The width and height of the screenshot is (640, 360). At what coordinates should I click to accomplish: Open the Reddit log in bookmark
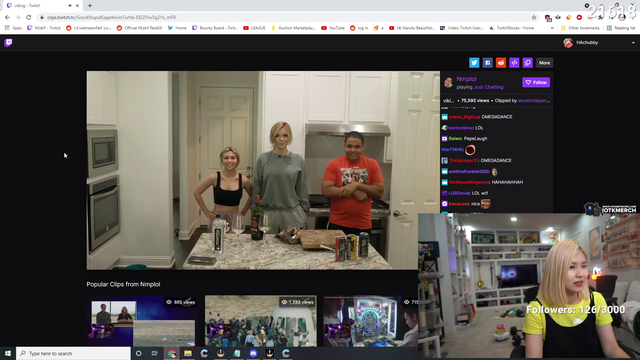click(359, 28)
